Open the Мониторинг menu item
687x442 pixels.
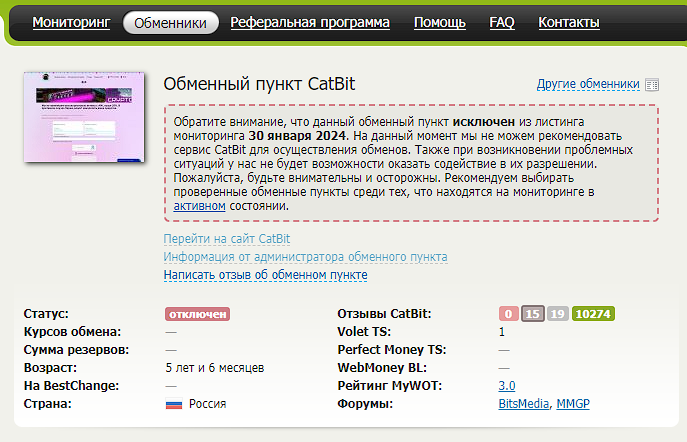(x=71, y=22)
